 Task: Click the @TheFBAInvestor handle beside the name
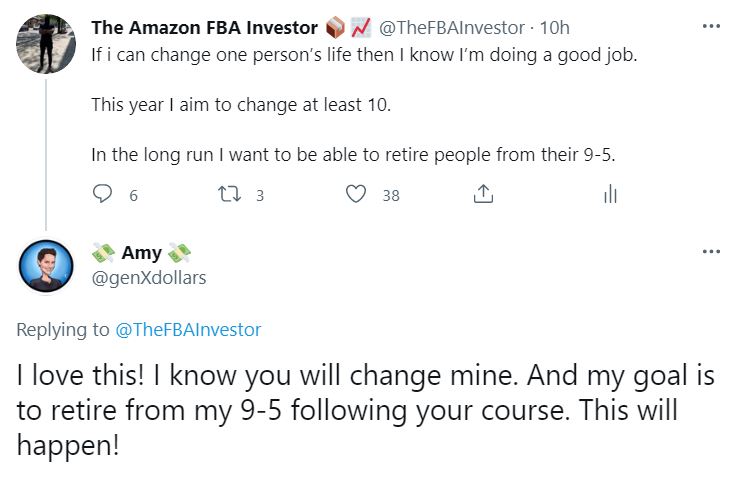pos(451,28)
